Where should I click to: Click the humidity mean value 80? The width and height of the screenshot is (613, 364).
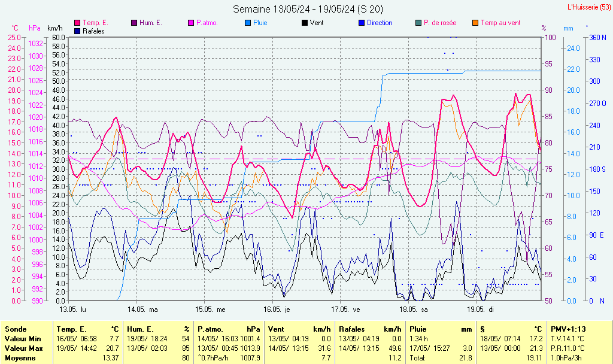tap(186, 358)
